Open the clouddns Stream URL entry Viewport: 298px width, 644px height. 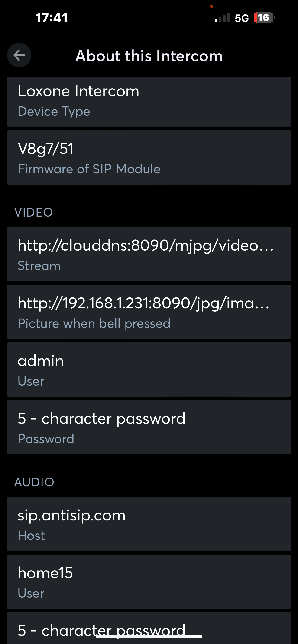(149, 254)
